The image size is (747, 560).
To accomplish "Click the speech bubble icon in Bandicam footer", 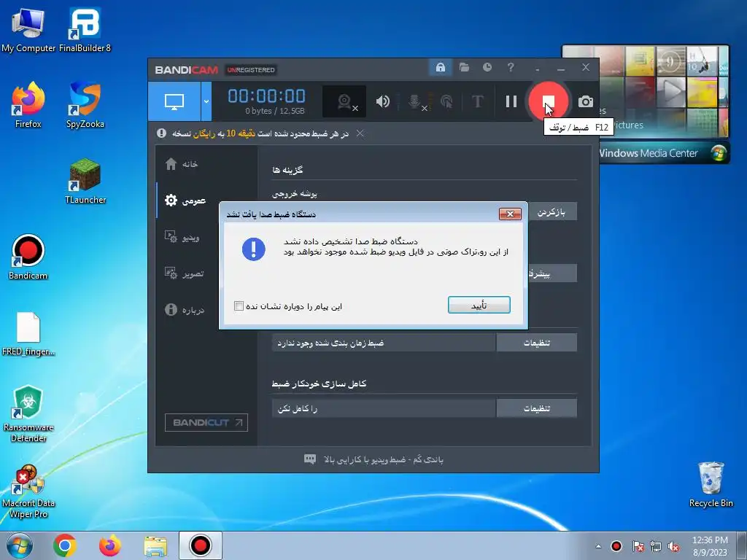I will (x=309, y=459).
